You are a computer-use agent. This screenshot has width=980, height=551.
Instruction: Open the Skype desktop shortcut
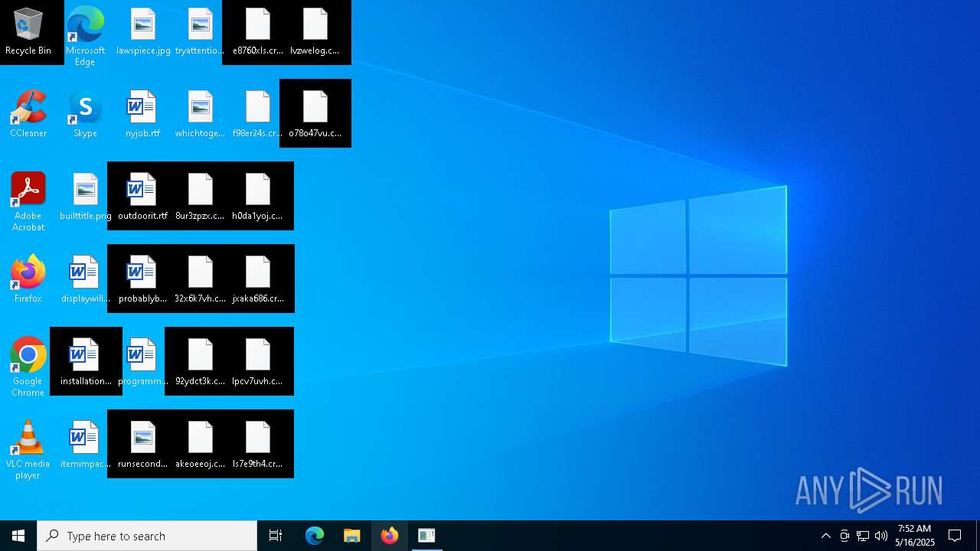click(85, 115)
